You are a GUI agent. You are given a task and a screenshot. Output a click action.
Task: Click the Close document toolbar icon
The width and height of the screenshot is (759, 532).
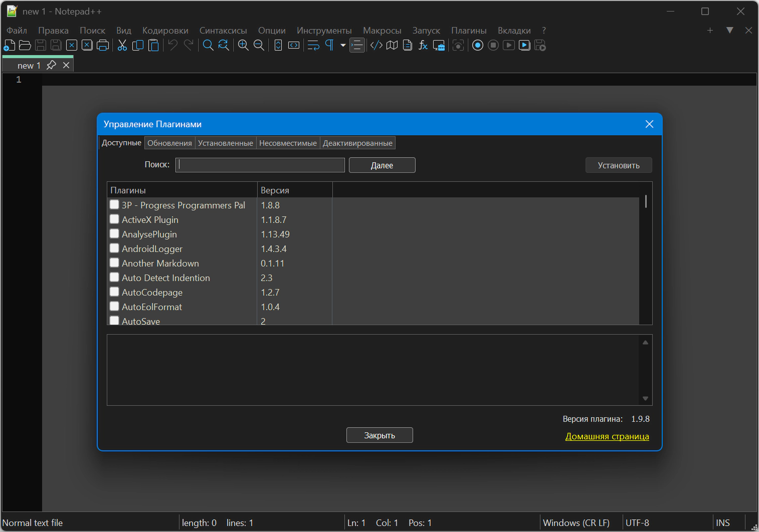(x=72, y=46)
